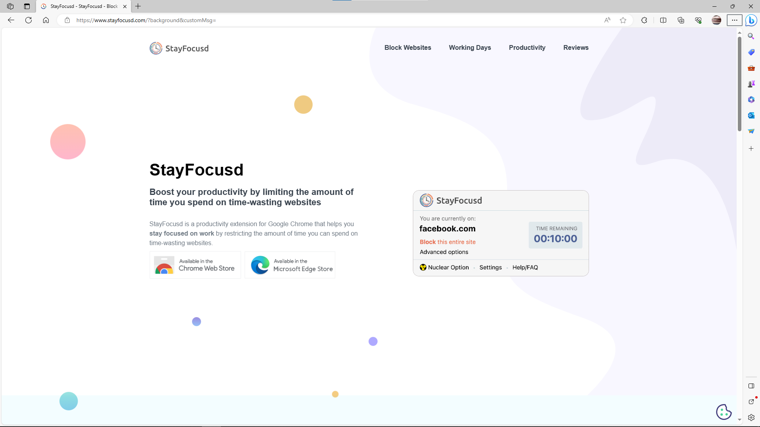The height and width of the screenshot is (427, 760).
Task: Click the StayFocusd logo in the header
Action: coord(179,48)
